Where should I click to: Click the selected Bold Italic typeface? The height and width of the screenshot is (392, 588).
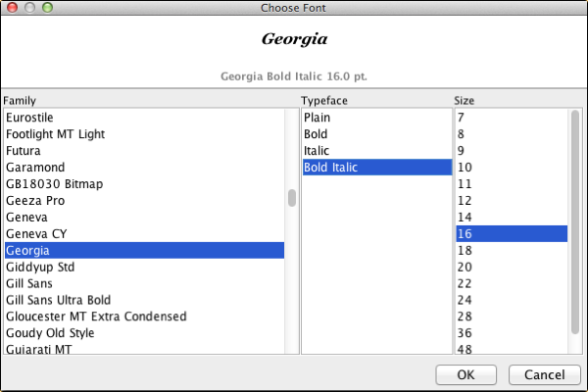[x=377, y=167]
